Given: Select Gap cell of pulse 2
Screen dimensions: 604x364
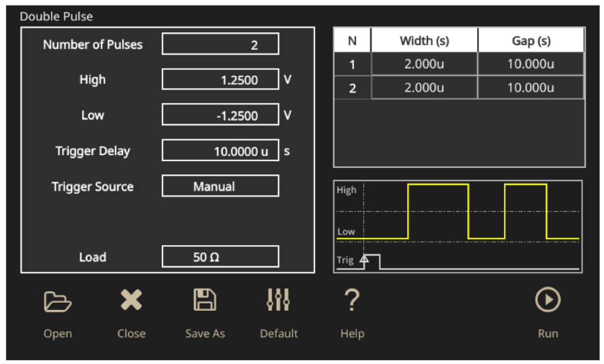Looking at the screenshot, I should (x=531, y=88).
